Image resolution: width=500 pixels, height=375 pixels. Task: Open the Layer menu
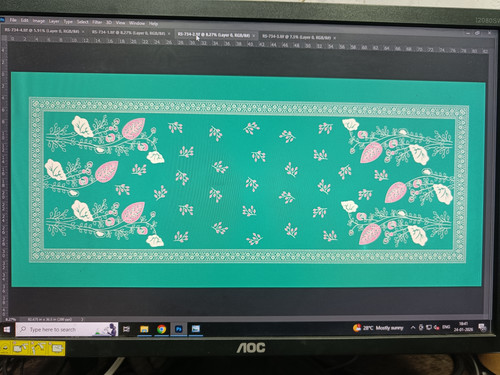click(54, 21)
